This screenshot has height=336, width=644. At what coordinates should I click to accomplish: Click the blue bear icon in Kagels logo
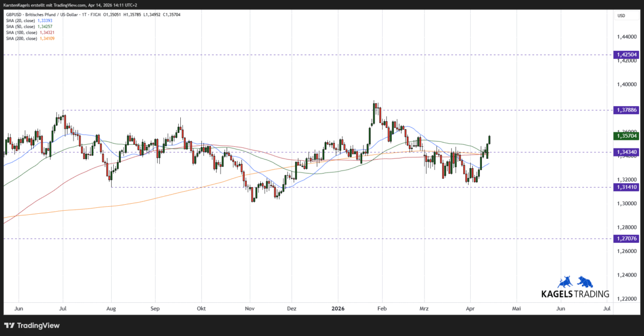585,282
